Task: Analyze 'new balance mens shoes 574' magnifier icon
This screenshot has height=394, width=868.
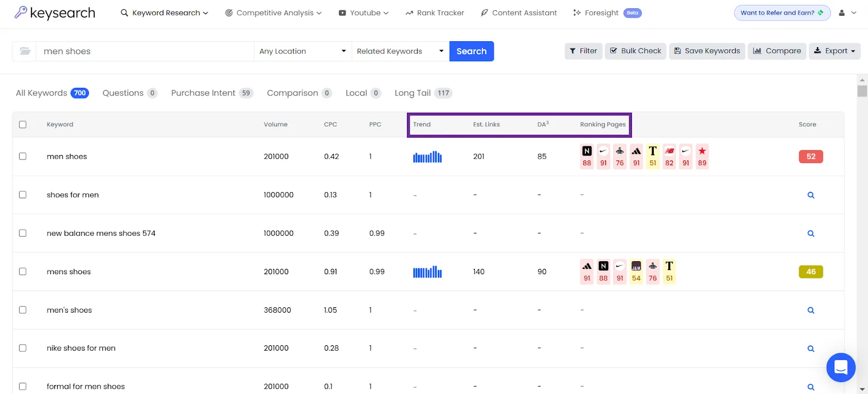Action: coord(810,234)
